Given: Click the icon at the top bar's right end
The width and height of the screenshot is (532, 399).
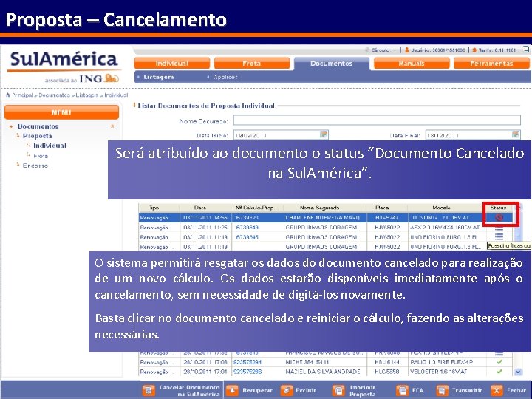Looking at the screenshot, I should pyautogui.click(x=526, y=50).
